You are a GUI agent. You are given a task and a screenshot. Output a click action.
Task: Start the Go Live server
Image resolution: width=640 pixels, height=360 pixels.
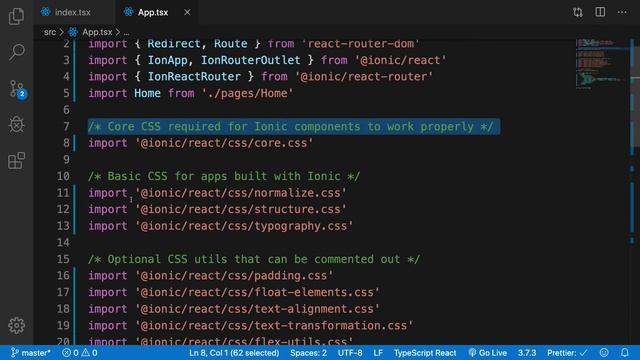pos(488,353)
